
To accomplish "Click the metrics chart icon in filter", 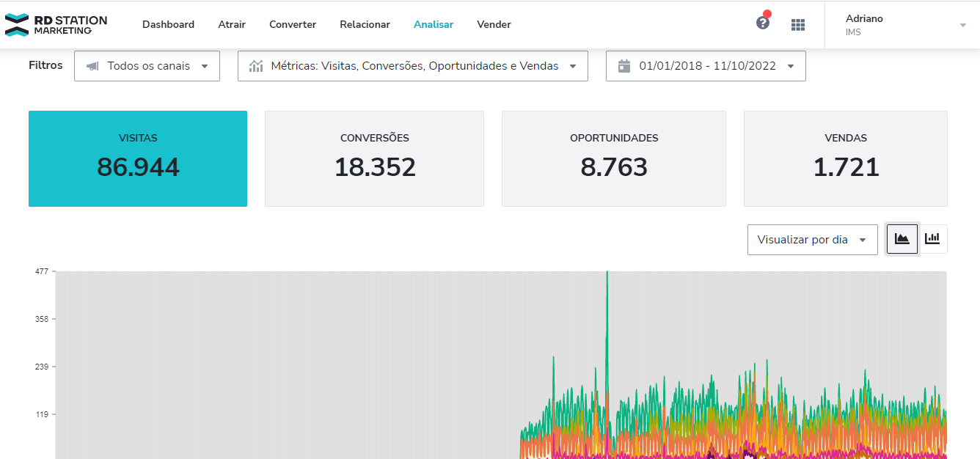I will pyautogui.click(x=256, y=66).
